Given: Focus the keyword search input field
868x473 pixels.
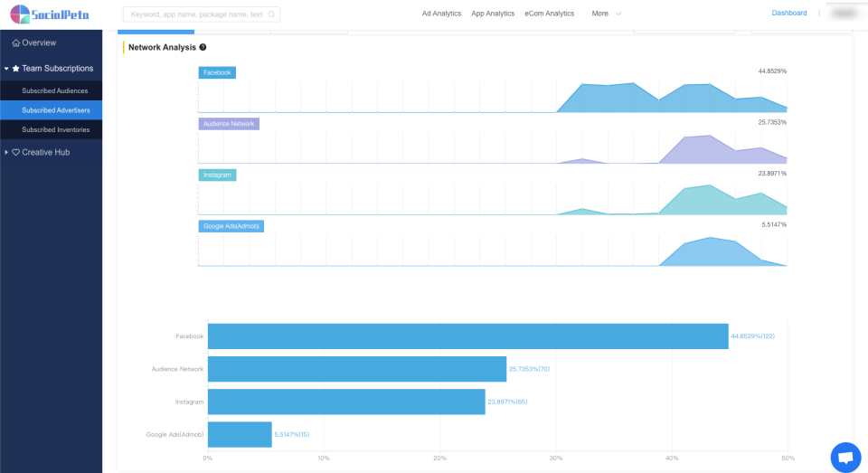Looking at the screenshot, I should click(202, 14).
